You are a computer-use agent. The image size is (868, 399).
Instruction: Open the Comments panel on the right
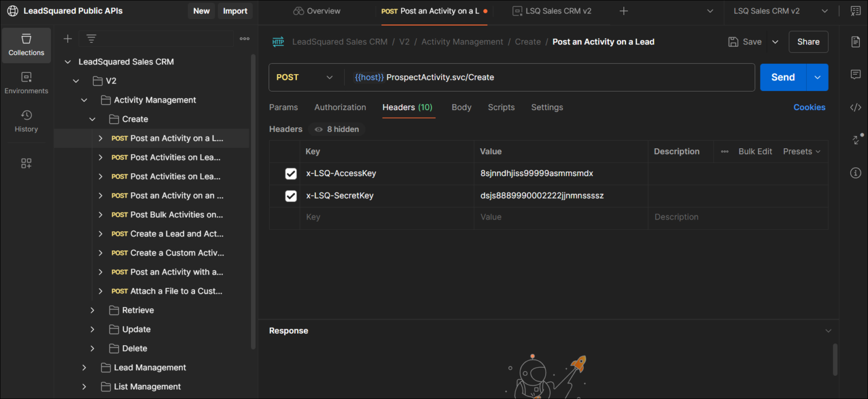[x=855, y=74]
